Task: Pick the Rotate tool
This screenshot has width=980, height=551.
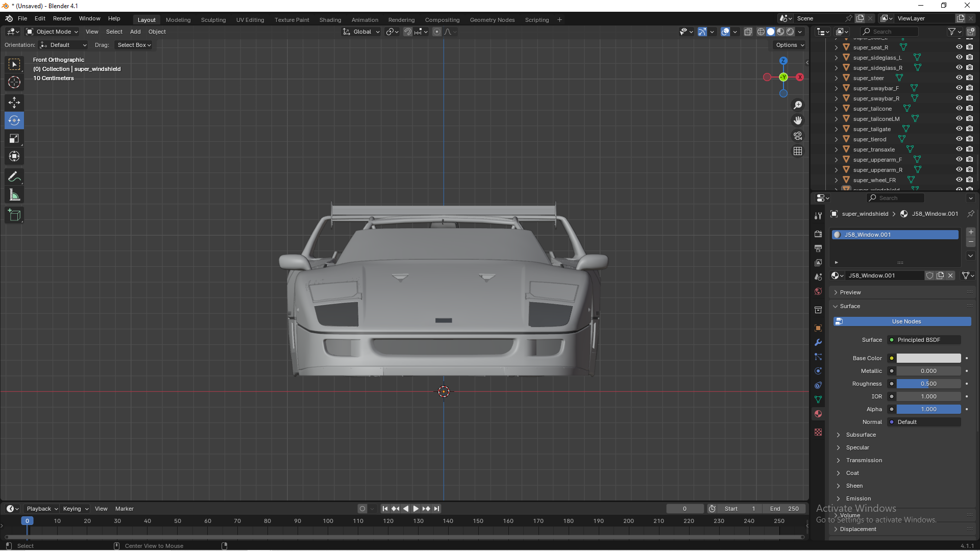Action: click(14, 120)
